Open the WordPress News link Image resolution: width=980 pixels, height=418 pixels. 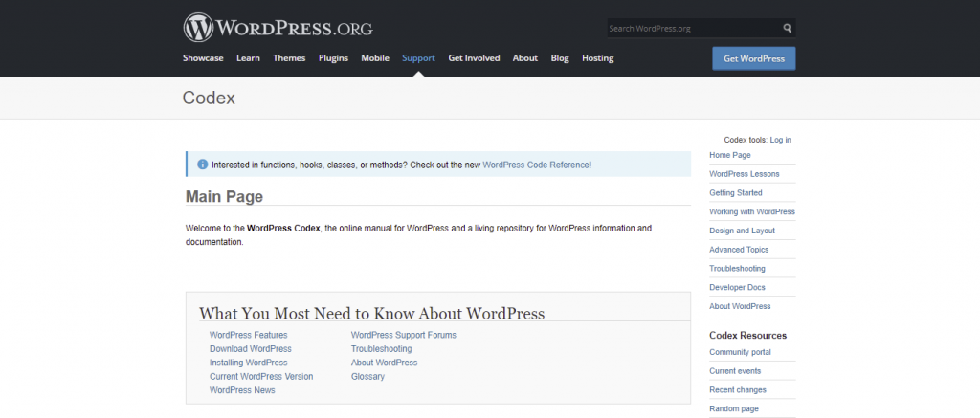(242, 390)
